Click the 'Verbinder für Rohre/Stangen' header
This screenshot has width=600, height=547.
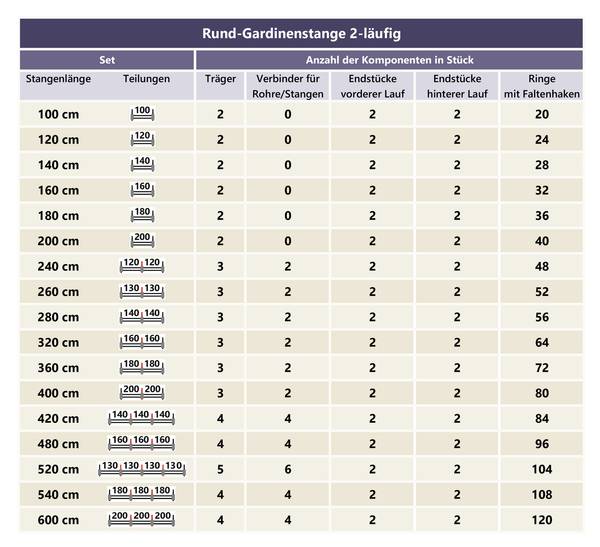tap(288, 86)
